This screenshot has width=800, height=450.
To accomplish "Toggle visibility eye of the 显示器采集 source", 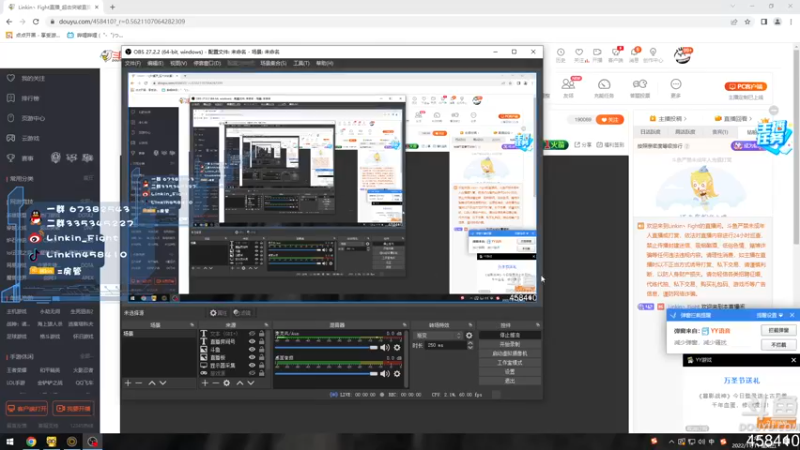I will pyautogui.click(x=252, y=365).
